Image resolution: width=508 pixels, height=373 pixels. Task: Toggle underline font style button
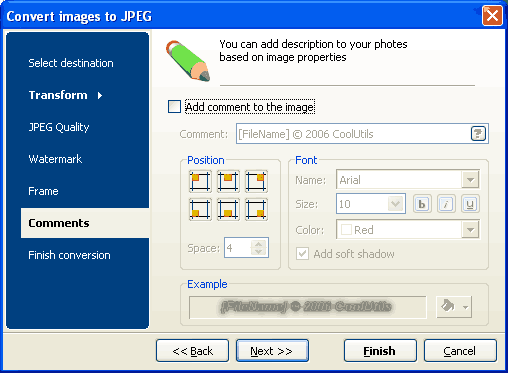point(470,204)
